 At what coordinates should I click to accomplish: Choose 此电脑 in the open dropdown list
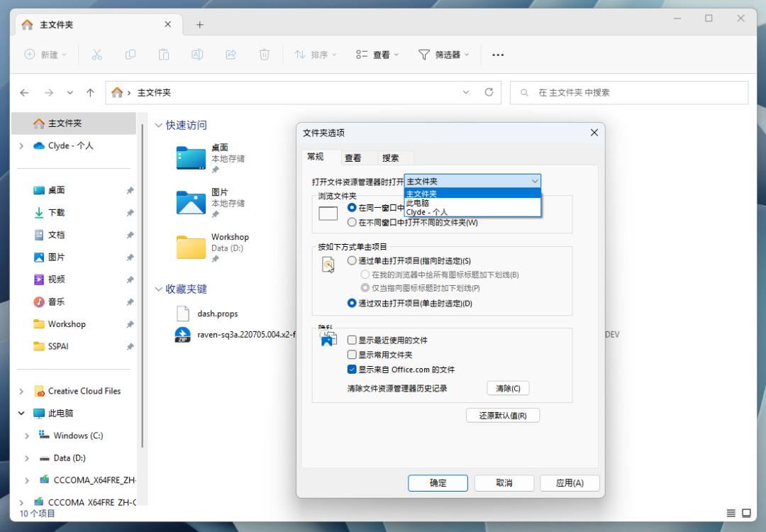click(472, 203)
